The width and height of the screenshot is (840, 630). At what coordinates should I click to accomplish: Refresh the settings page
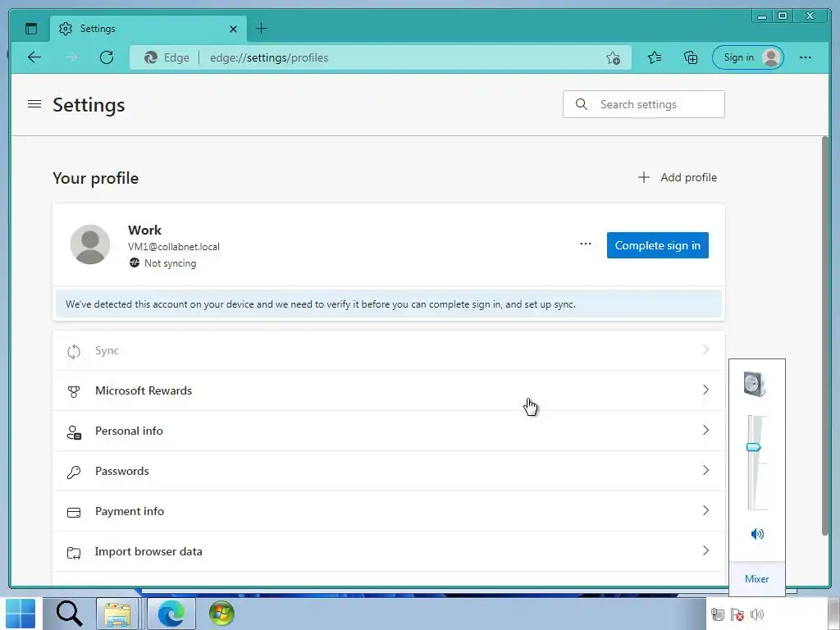(107, 57)
